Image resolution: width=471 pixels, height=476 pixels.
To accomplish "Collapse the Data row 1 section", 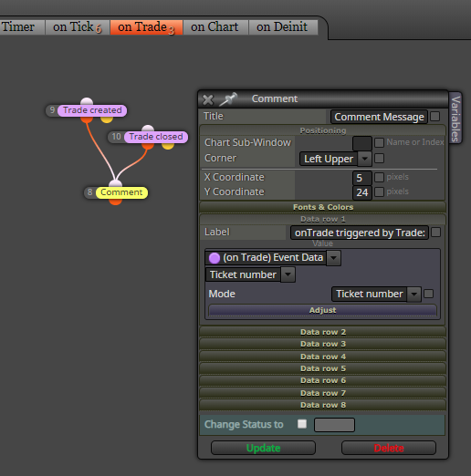I will [323, 219].
